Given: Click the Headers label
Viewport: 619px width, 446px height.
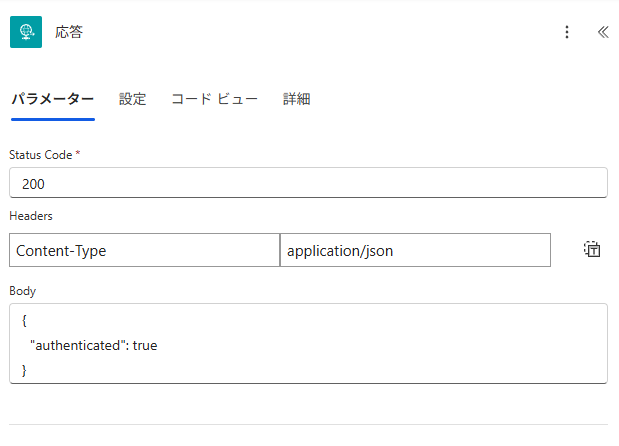Looking at the screenshot, I should coord(31,216).
